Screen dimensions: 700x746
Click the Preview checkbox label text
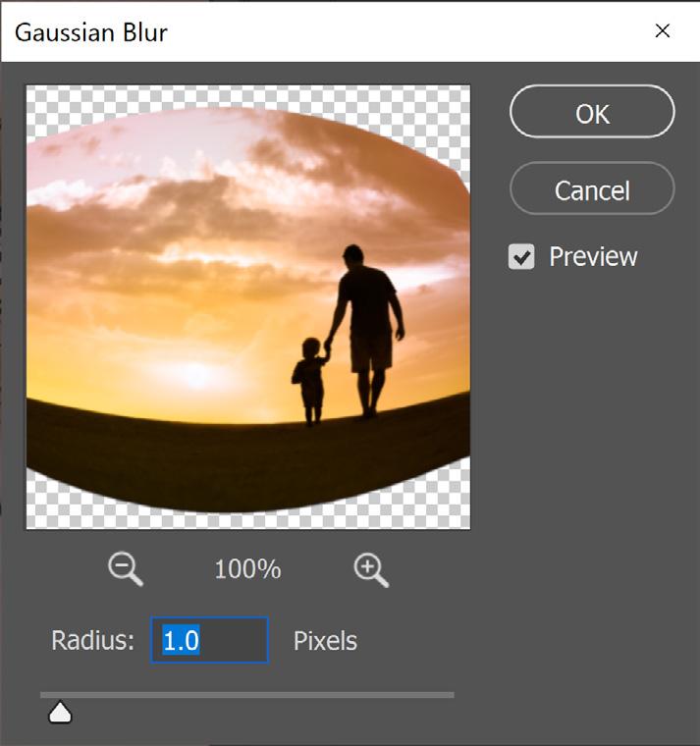pos(593,257)
